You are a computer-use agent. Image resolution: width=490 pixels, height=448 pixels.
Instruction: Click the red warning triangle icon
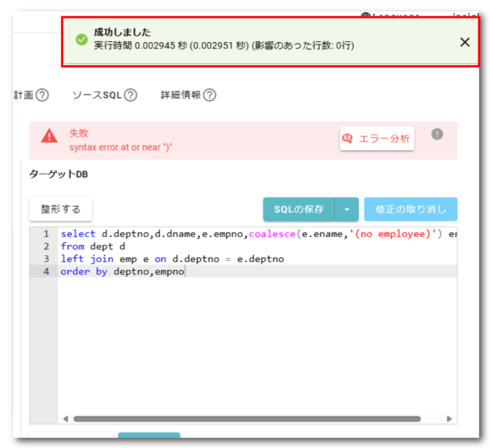point(49,136)
